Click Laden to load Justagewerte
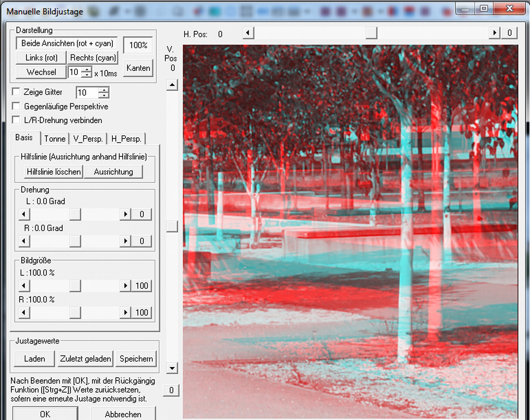530x420 pixels. (x=34, y=359)
